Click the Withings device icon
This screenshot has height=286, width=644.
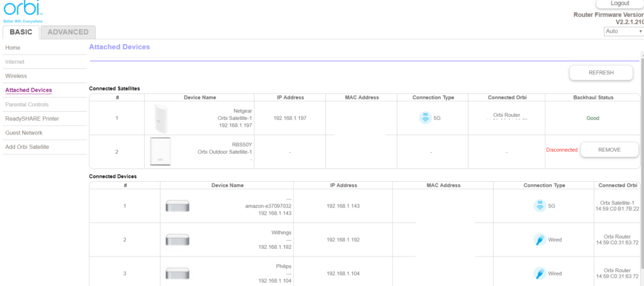coord(177,239)
